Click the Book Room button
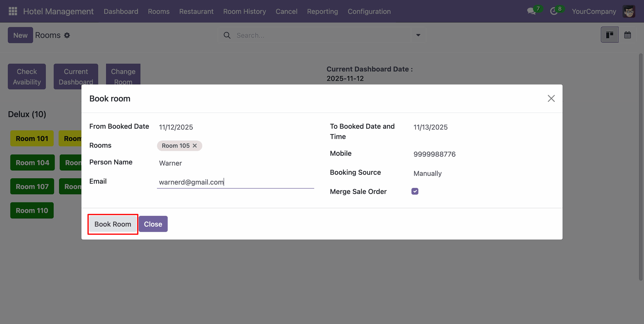Image resolution: width=644 pixels, height=324 pixels. pos(113,224)
